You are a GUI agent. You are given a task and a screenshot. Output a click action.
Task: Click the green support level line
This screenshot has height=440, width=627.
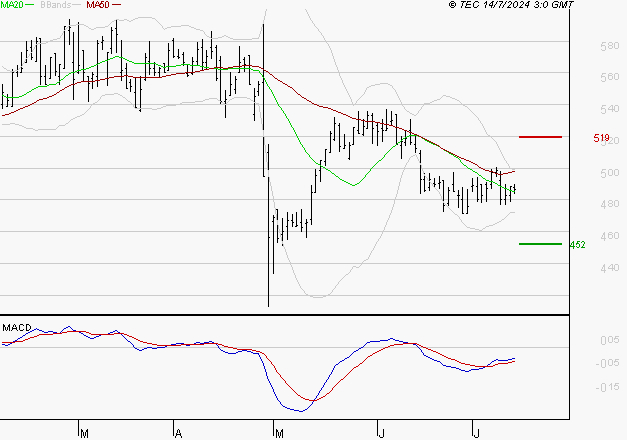click(x=540, y=244)
